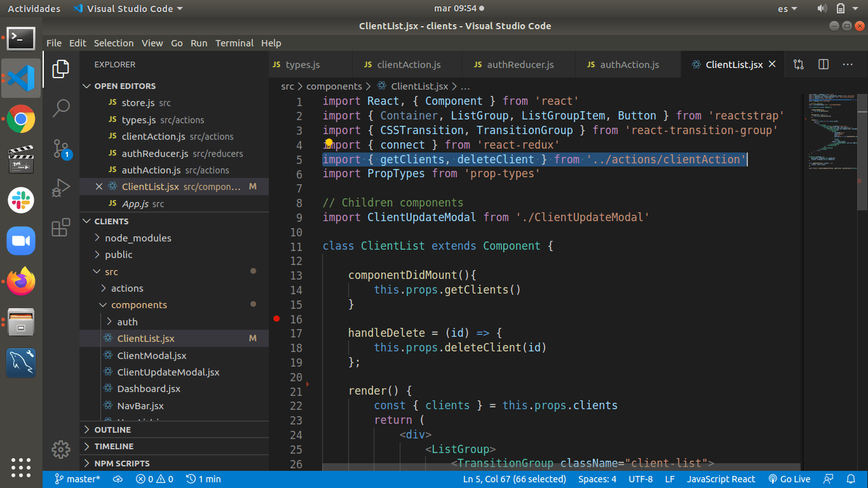Image resolution: width=868 pixels, height=488 pixels.
Task: Click the Open Changes compare icon
Action: tap(799, 65)
